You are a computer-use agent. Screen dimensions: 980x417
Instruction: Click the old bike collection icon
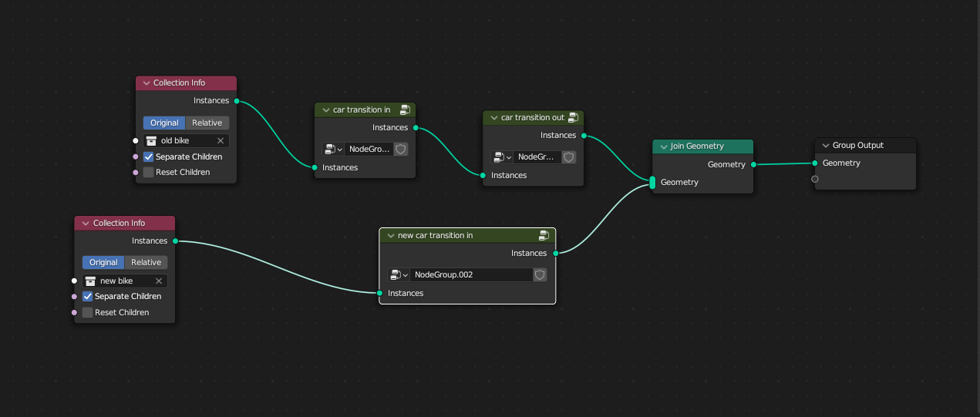tap(152, 140)
